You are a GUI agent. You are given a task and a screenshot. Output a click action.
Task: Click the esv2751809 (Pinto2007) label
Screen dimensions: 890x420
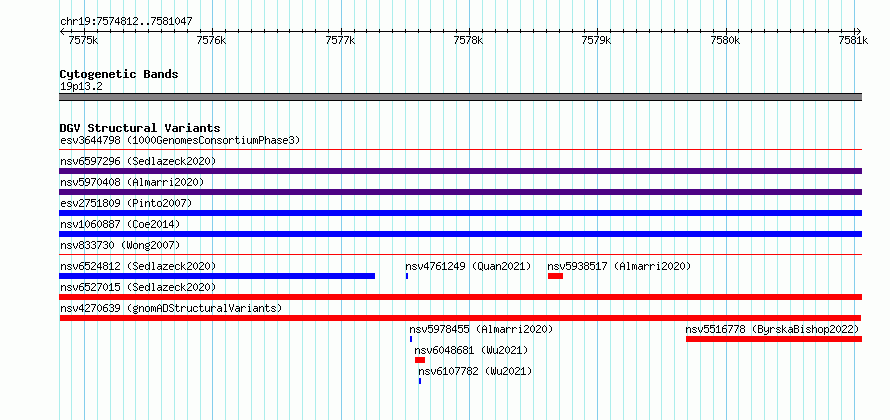click(x=126, y=203)
